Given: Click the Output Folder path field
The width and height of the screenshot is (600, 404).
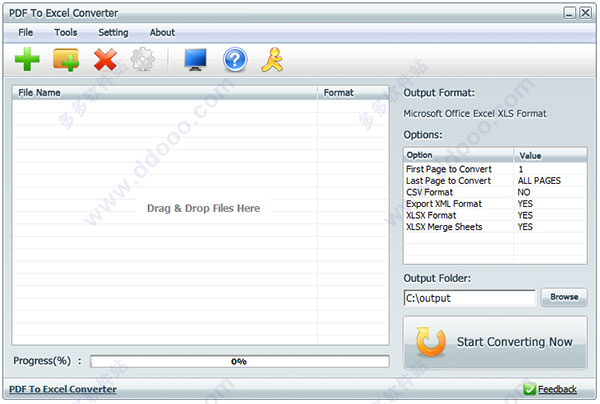Looking at the screenshot, I should pyautogui.click(x=470, y=298).
